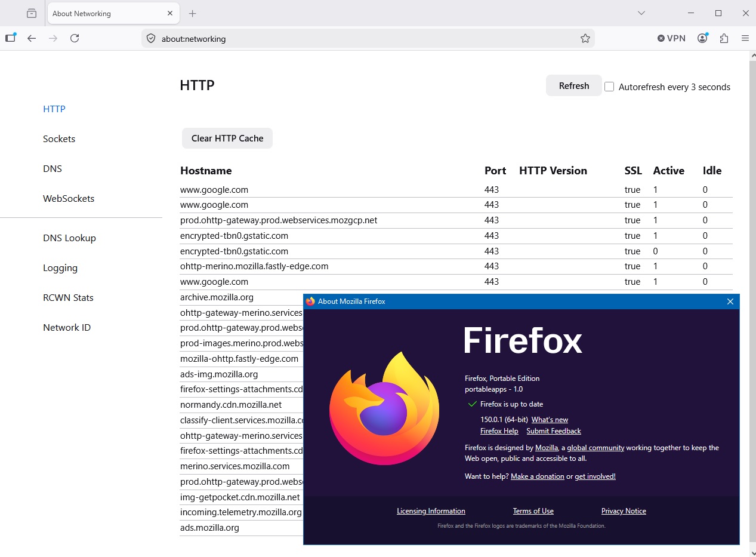Click the Active column header

[x=668, y=171]
